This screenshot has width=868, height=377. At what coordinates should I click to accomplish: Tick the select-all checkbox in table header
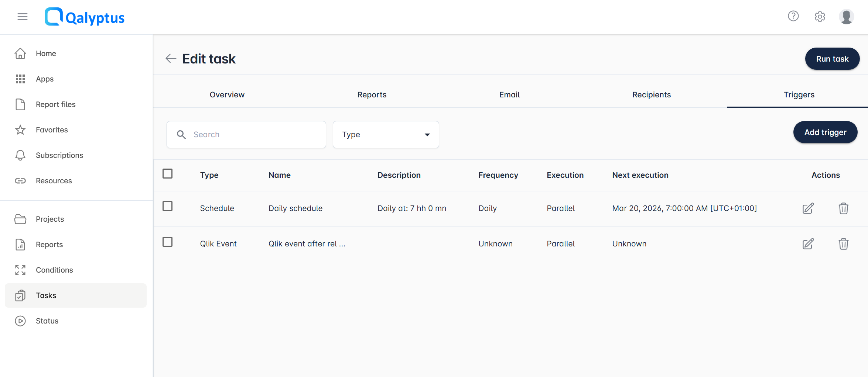click(x=168, y=174)
